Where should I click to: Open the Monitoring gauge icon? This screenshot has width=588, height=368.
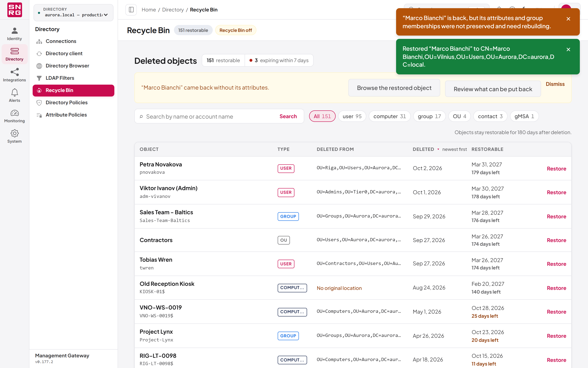click(x=14, y=116)
